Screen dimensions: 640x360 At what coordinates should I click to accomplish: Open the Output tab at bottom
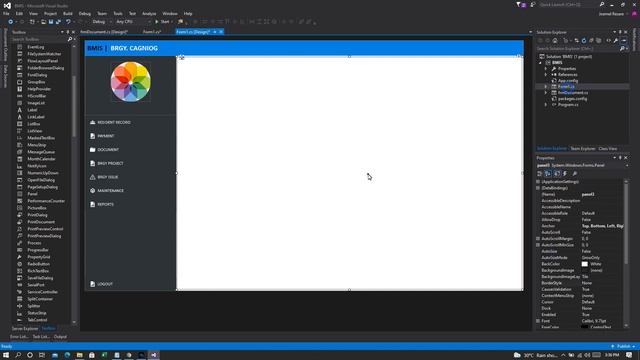tap(60, 337)
